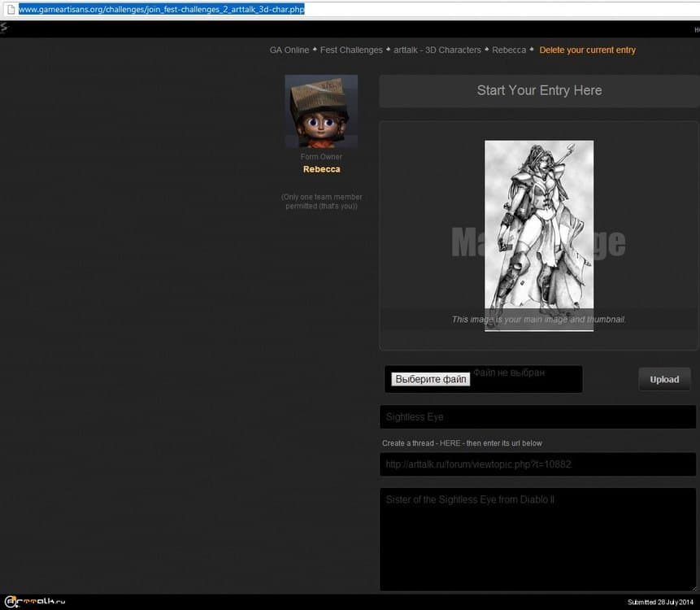Click the Sightless Eye title field
The image size is (700, 610).
(538, 417)
